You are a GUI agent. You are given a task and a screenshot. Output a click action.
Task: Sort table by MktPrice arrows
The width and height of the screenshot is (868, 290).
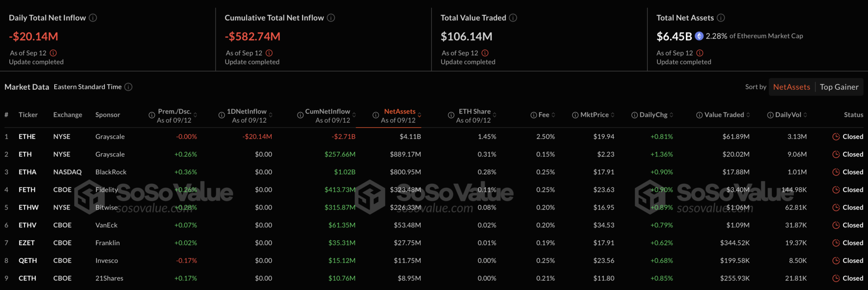[612, 115]
